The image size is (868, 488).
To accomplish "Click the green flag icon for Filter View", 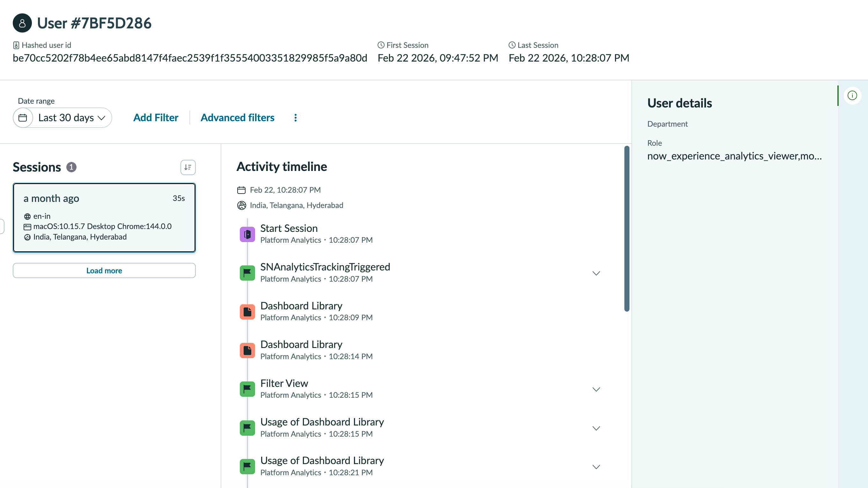I will click(247, 389).
